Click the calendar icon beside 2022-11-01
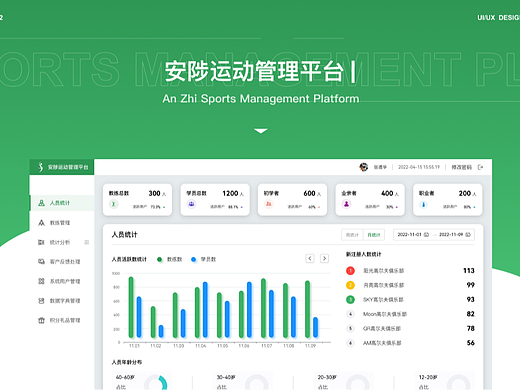This screenshot has height=390, width=520. pyautogui.click(x=426, y=235)
